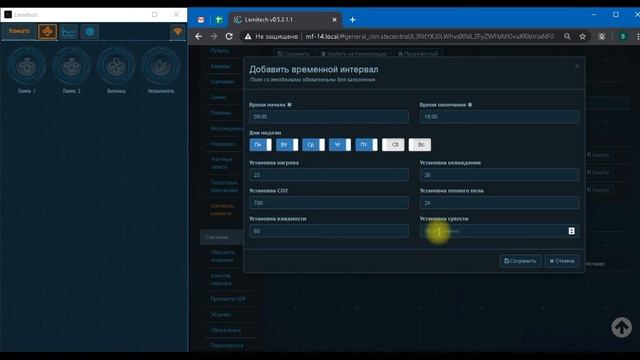
Task: Open the round blue globe icon tab
Action: click(90, 31)
